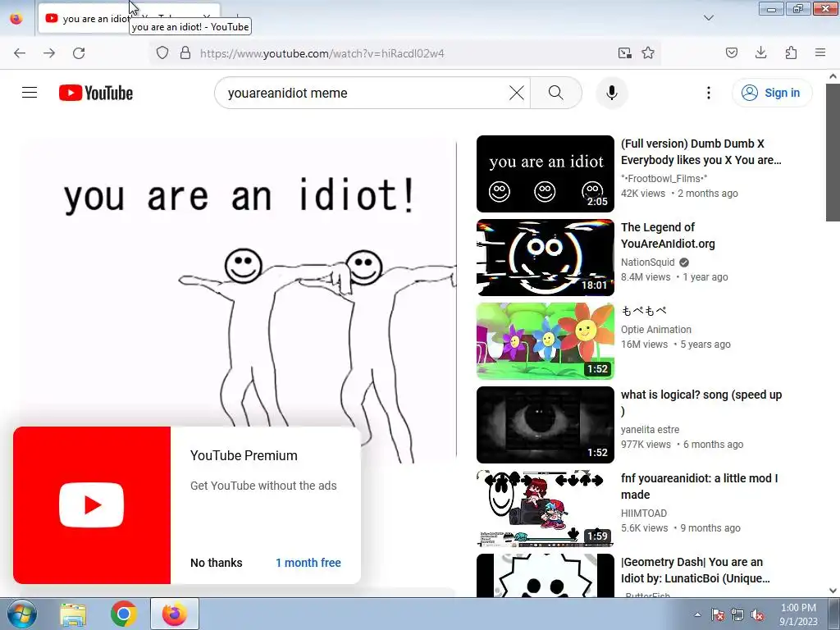Click the page vertical scrollbar thumb
The height and width of the screenshot is (630, 840).
(x=833, y=152)
